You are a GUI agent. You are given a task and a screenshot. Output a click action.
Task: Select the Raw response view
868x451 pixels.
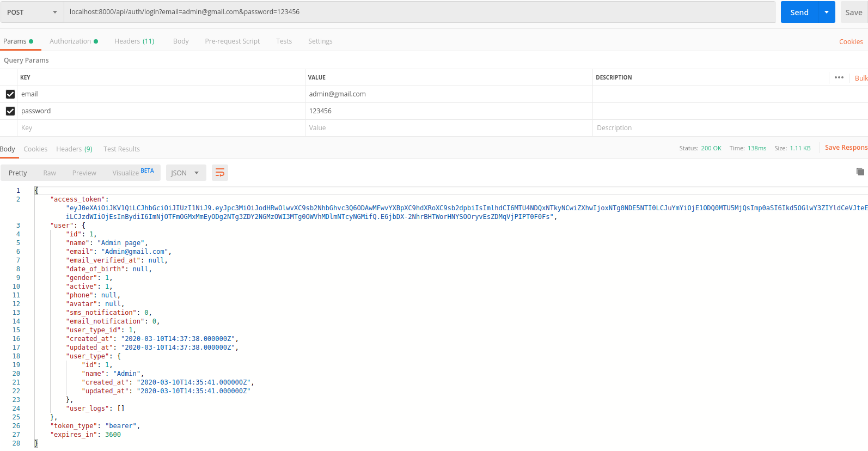pyautogui.click(x=50, y=173)
